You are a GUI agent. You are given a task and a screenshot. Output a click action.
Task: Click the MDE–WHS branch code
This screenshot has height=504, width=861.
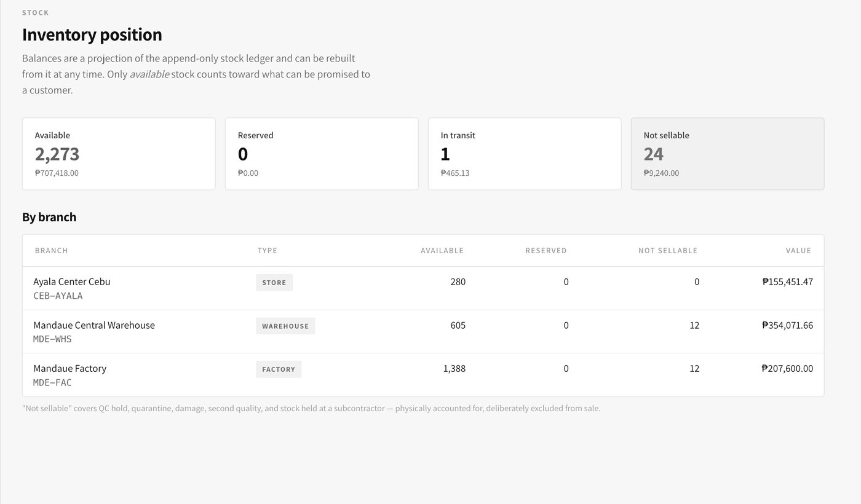pos(52,339)
